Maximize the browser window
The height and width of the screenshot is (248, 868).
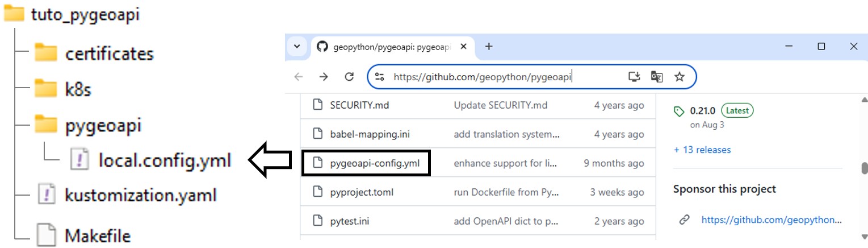tap(821, 47)
